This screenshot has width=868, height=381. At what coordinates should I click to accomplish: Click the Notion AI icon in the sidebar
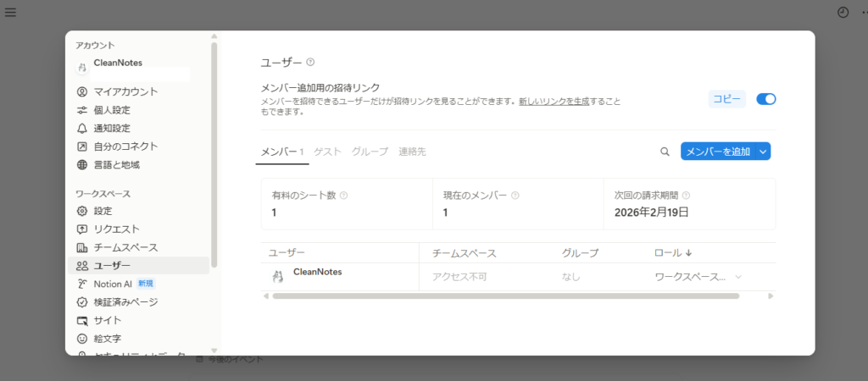click(x=82, y=284)
